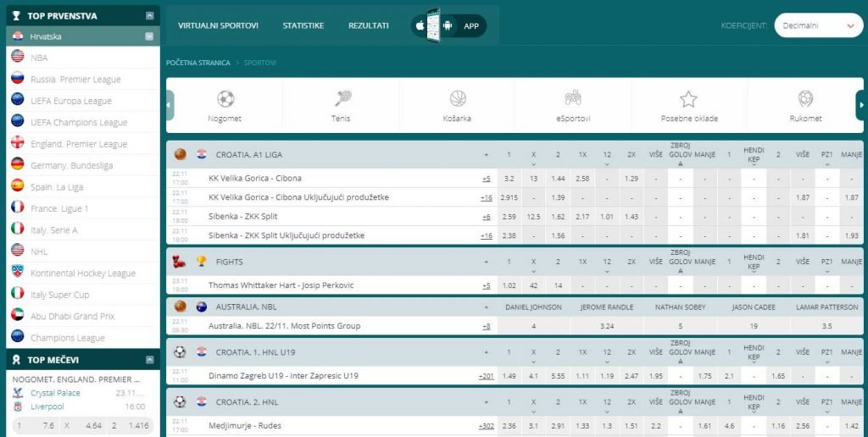Pick odds 5.55 for Inter Zapresic U19 win

558,375
